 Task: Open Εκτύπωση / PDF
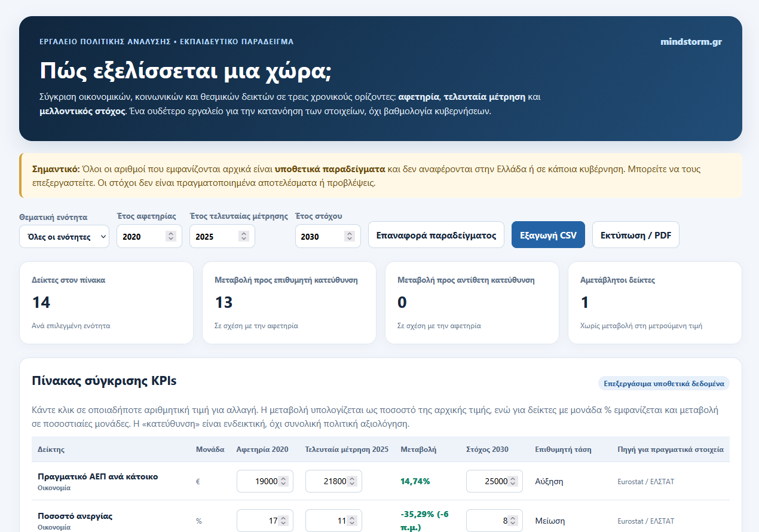(636, 235)
